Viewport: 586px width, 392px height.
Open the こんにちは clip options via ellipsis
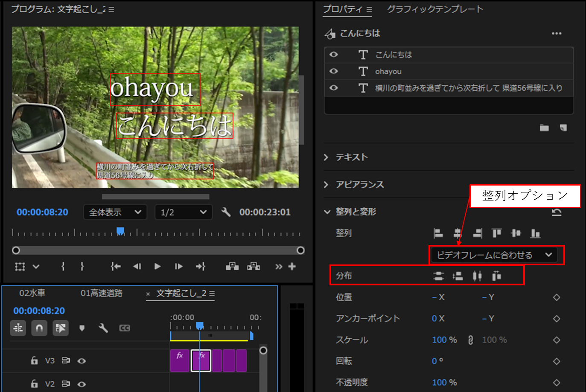(x=557, y=33)
